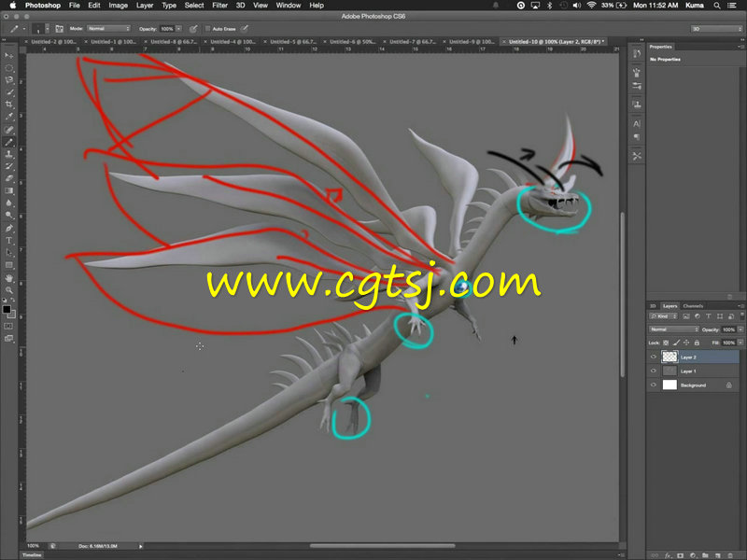The image size is (747, 560).
Task: Hide Layer 1 visibility eye
Action: coord(654,371)
